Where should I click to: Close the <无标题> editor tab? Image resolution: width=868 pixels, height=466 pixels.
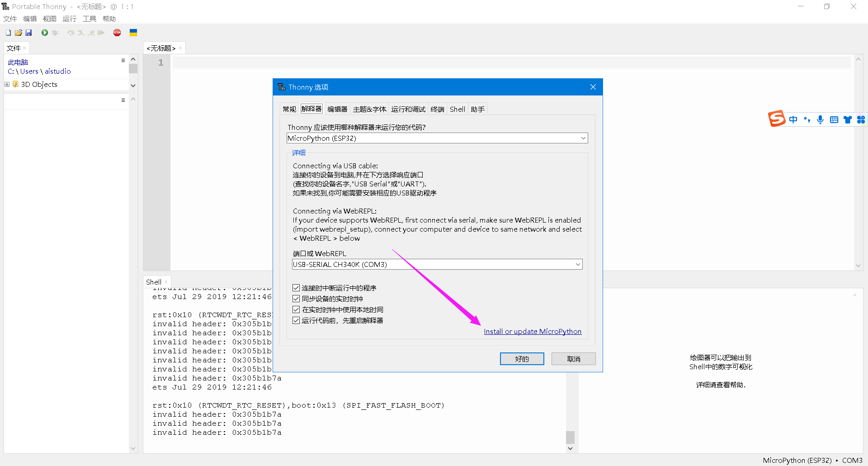(x=180, y=48)
